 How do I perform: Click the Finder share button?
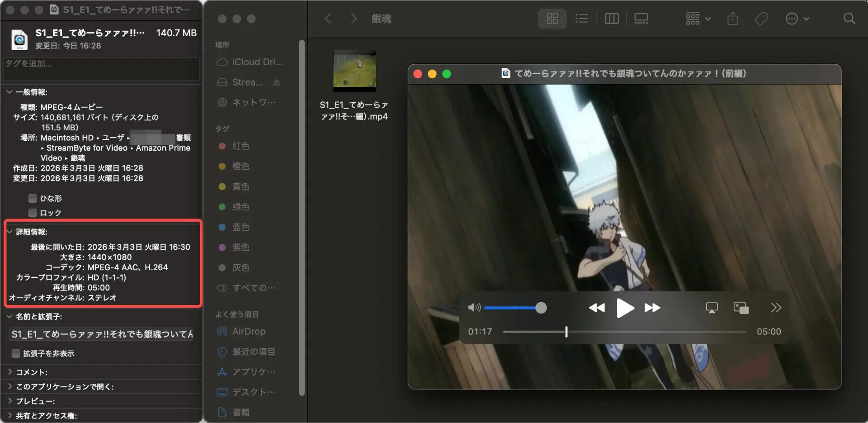[733, 19]
